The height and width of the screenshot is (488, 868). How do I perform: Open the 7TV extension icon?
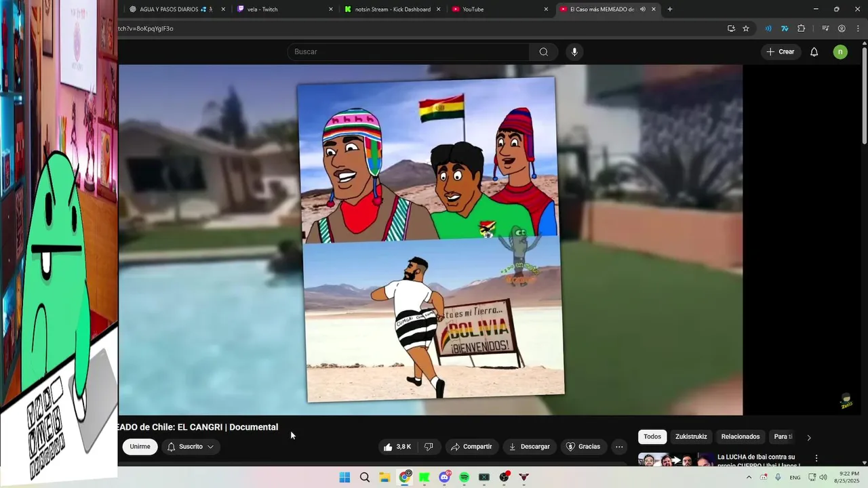coord(785,28)
